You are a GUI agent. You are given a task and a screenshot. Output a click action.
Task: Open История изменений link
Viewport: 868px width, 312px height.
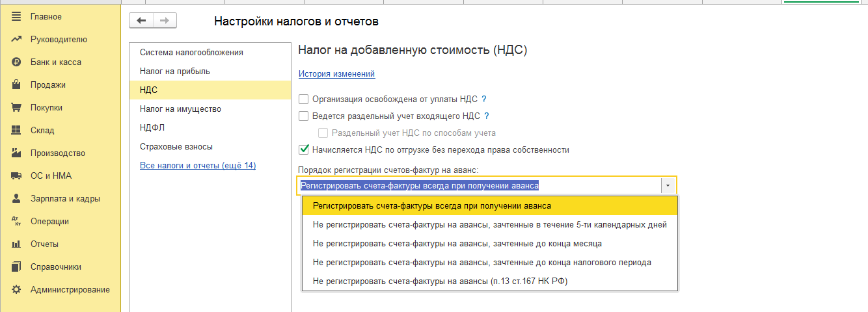click(x=336, y=74)
